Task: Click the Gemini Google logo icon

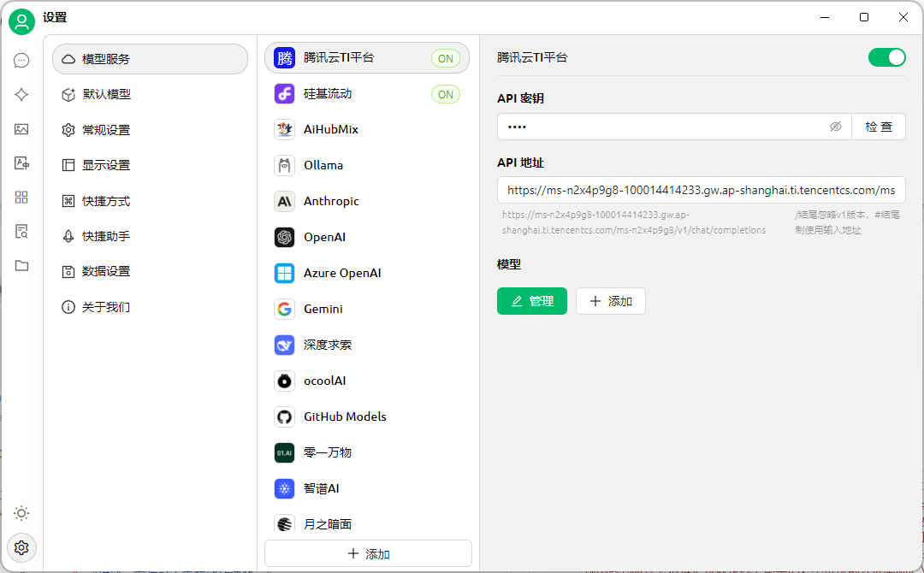Action: click(x=285, y=310)
